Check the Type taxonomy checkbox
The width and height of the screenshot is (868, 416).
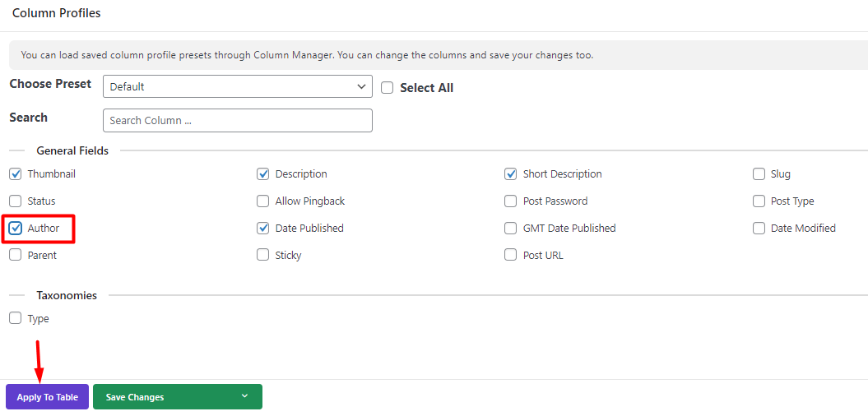pos(16,318)
